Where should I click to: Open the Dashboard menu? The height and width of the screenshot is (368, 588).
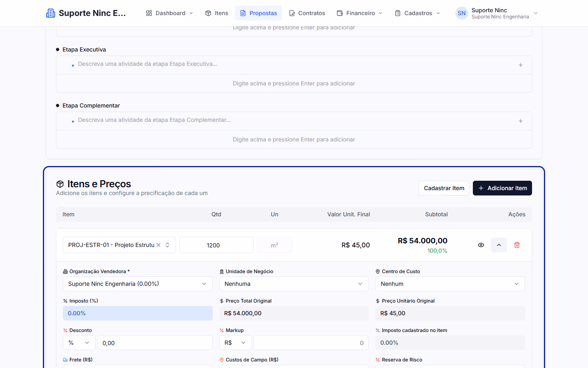pos(169,13)
